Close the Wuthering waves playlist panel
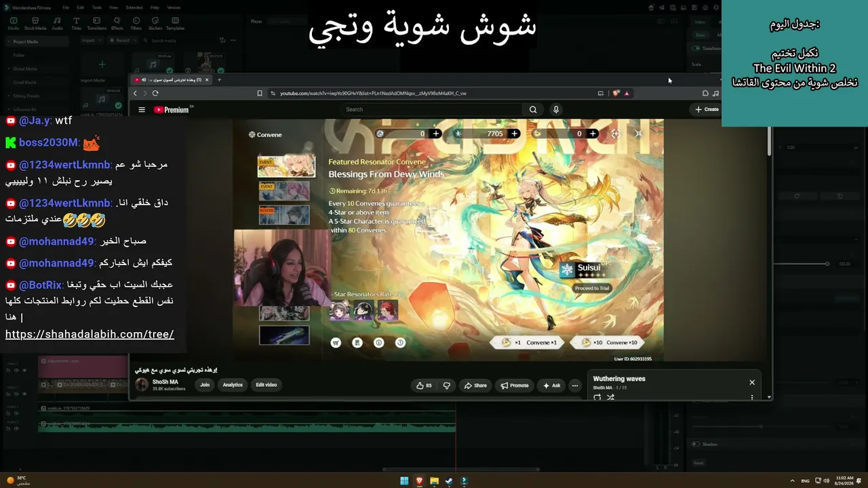 [x=752, y=382]
